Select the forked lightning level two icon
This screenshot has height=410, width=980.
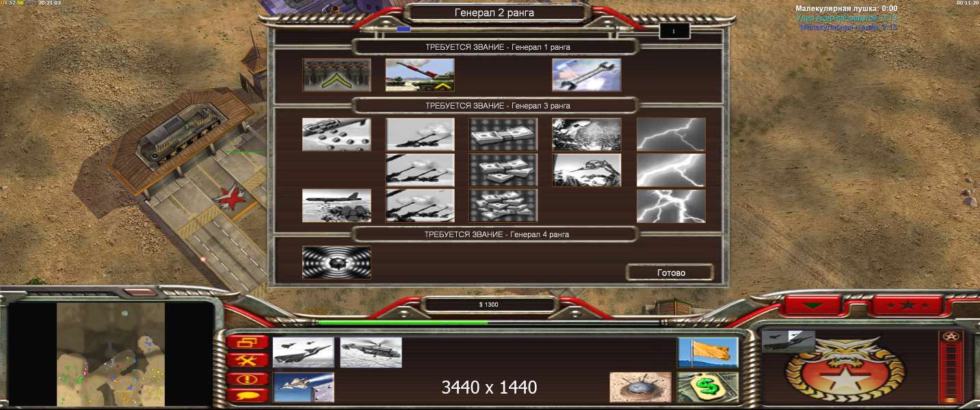click(671, 170)
